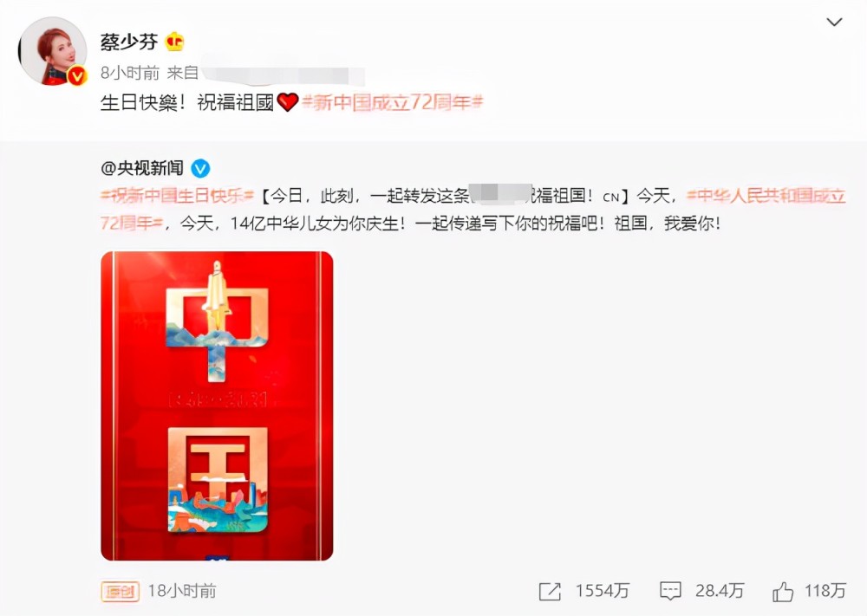Click the red heart emoji

click(x=288, y=102)
